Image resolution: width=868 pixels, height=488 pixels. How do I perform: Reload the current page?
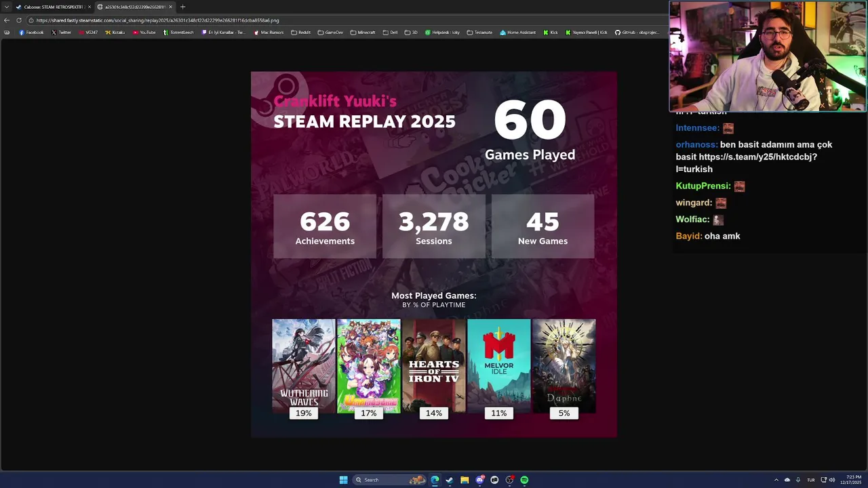coord(19,20)
